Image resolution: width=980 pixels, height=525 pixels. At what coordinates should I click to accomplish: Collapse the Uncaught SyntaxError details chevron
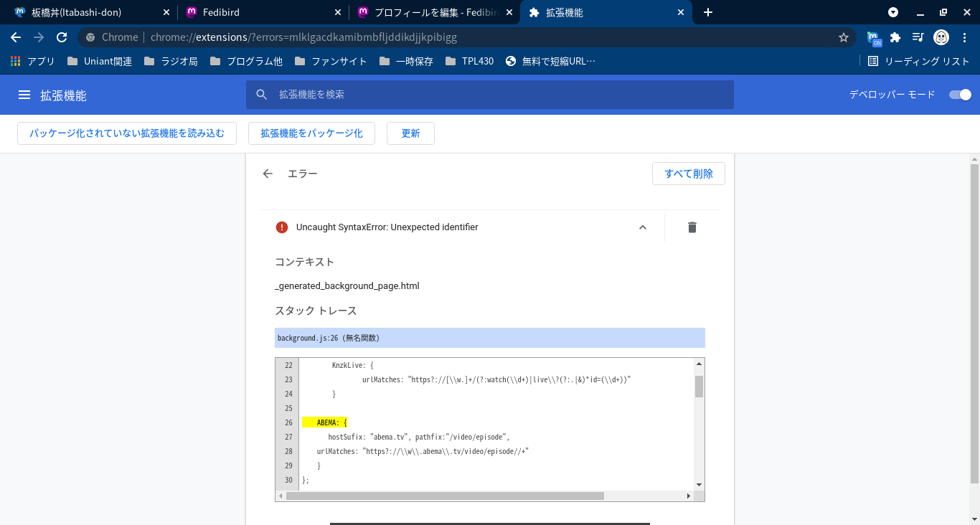click(643, 227)
